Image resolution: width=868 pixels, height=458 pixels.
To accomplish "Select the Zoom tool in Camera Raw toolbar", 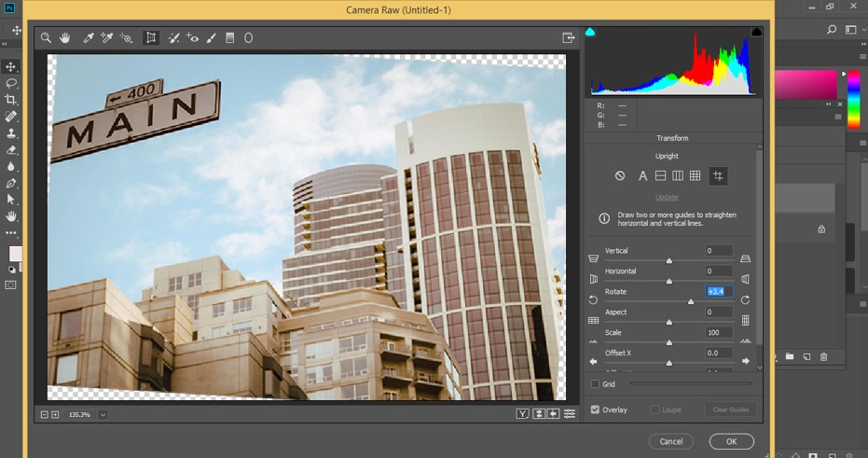I will [46, 38].
